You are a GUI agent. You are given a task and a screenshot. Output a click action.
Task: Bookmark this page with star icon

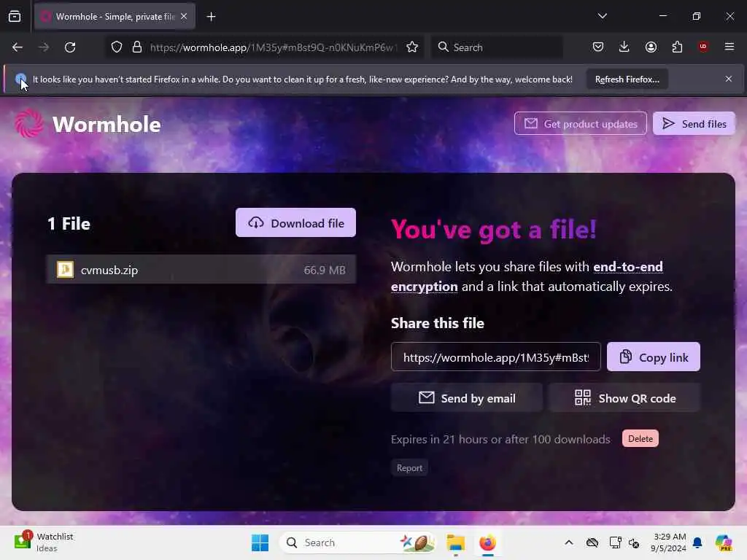pyautogui.click(x=412, y=47)
